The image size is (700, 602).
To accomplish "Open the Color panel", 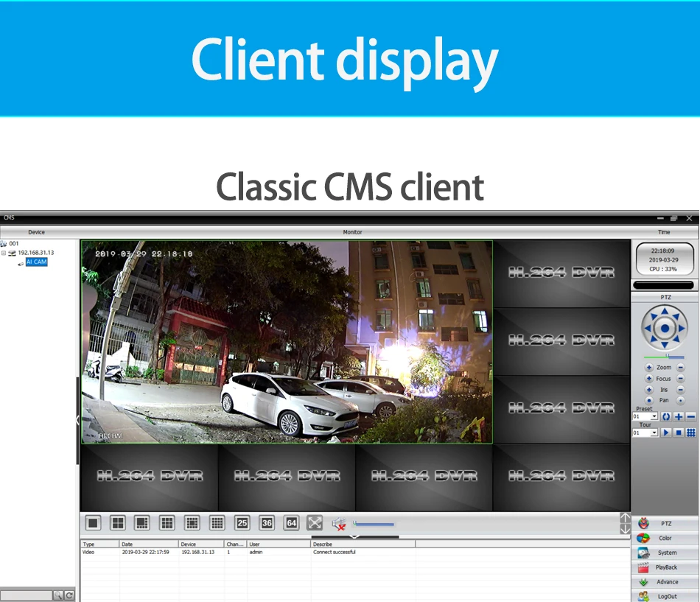I will [x=665, y=538].
